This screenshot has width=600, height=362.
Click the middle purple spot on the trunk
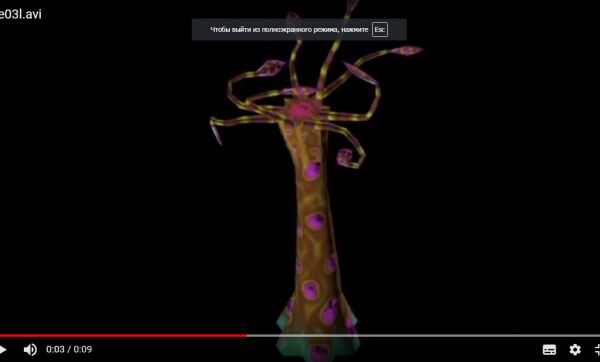click(x=315, y=221)
